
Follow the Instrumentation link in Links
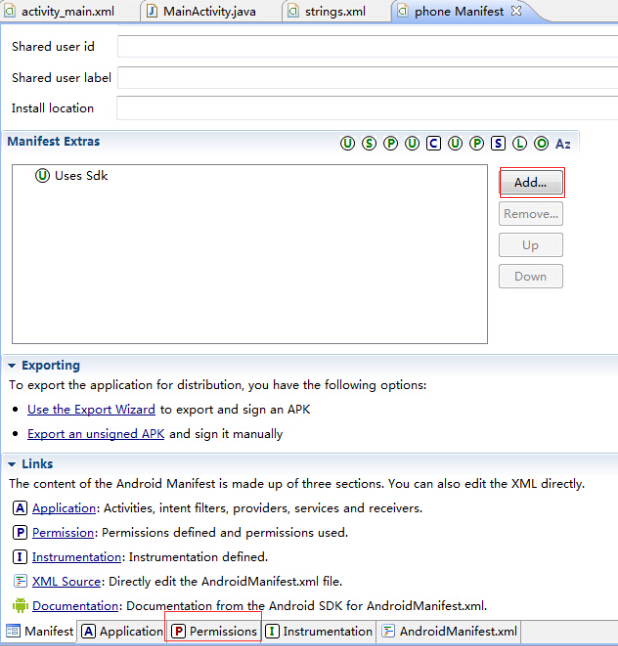[x=77, y=557]
